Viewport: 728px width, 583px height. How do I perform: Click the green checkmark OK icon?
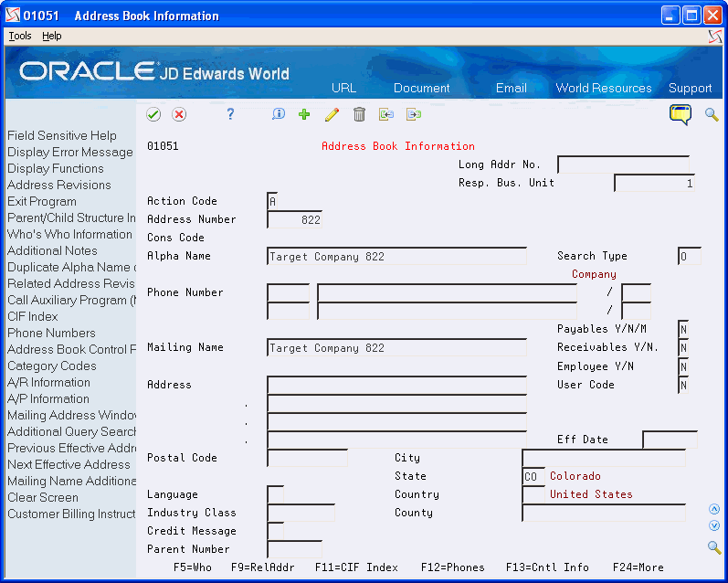tap(153, 114)
